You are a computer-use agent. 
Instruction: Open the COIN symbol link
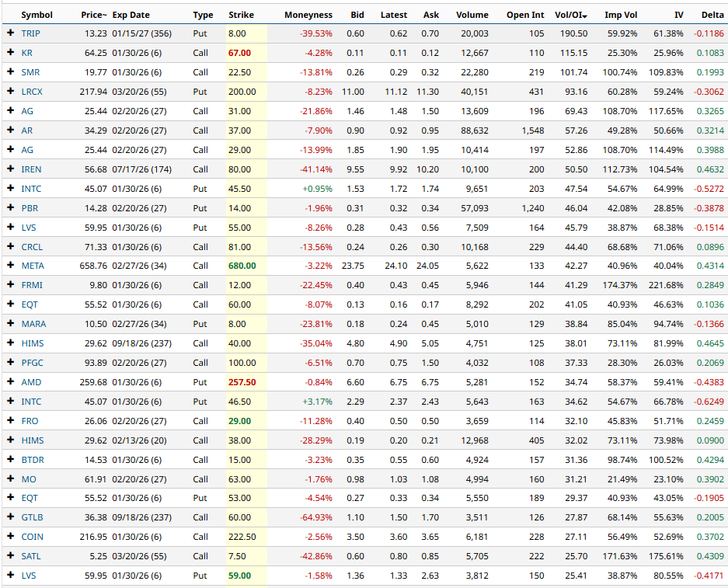[x=33, y=537]
